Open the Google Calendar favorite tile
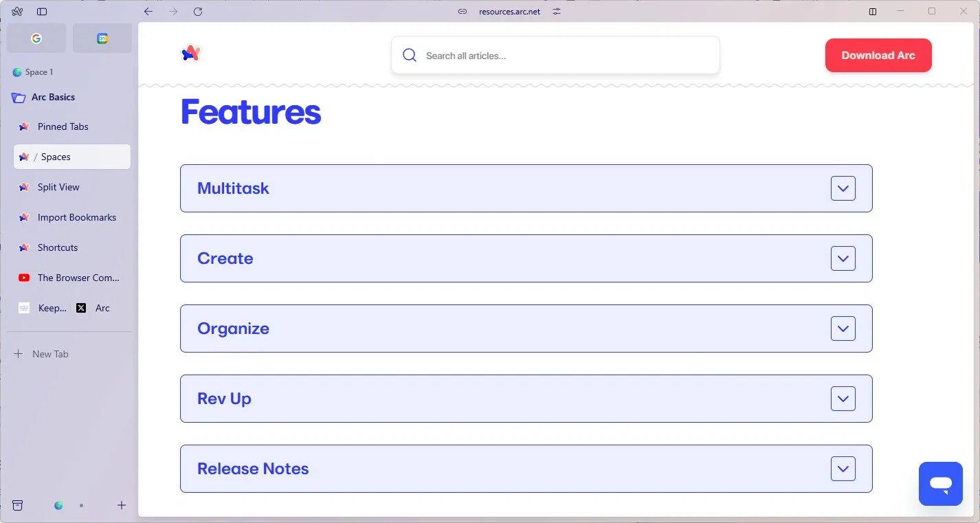This screenshot has height=523, width=980. (x=102, y=38)
